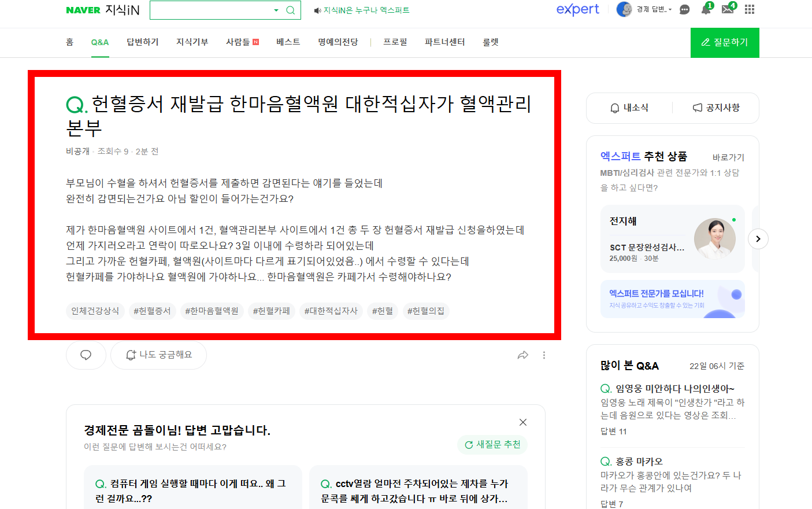The height and width of the screenshot is (509, 812).
Task: Click the #헌혈 hashtag
Action: click(x=383, y=311)
